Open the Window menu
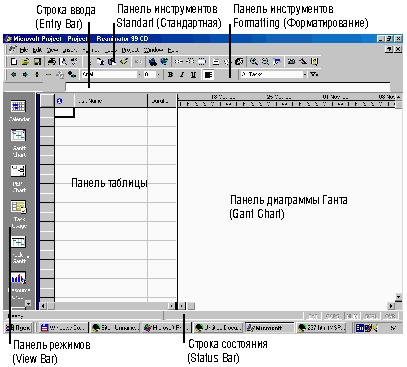Viewport: 407px width, 367px height. click(x=153, y=50)
